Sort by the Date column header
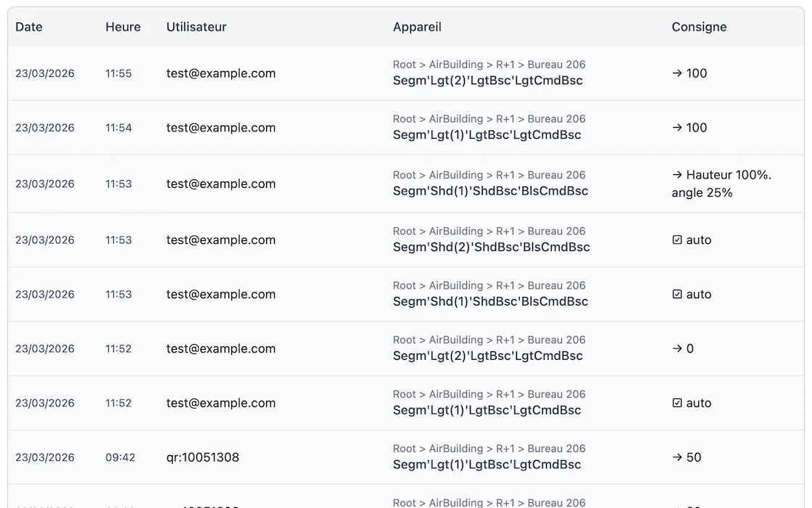This screenshot has height=508, width=812. (x=29, y=27)
